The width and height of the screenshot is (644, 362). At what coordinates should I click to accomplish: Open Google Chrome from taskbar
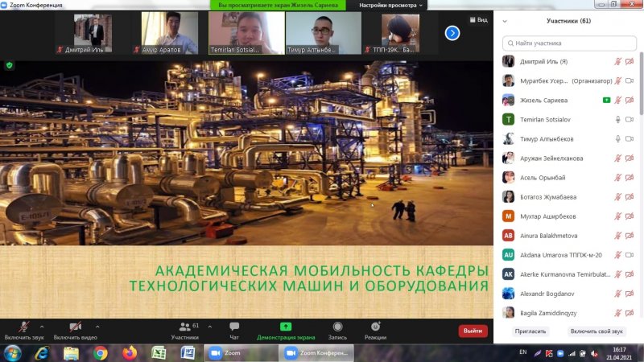click(100, 353)
